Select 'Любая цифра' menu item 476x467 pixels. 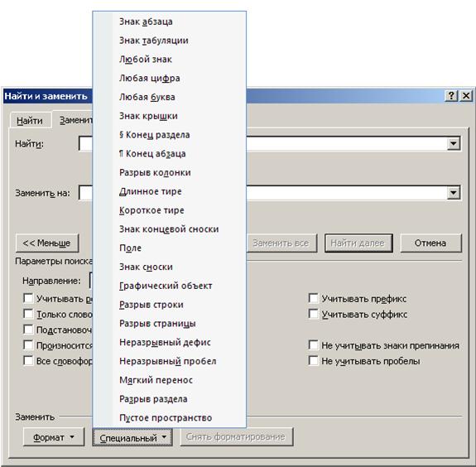[x=170, y=79]
